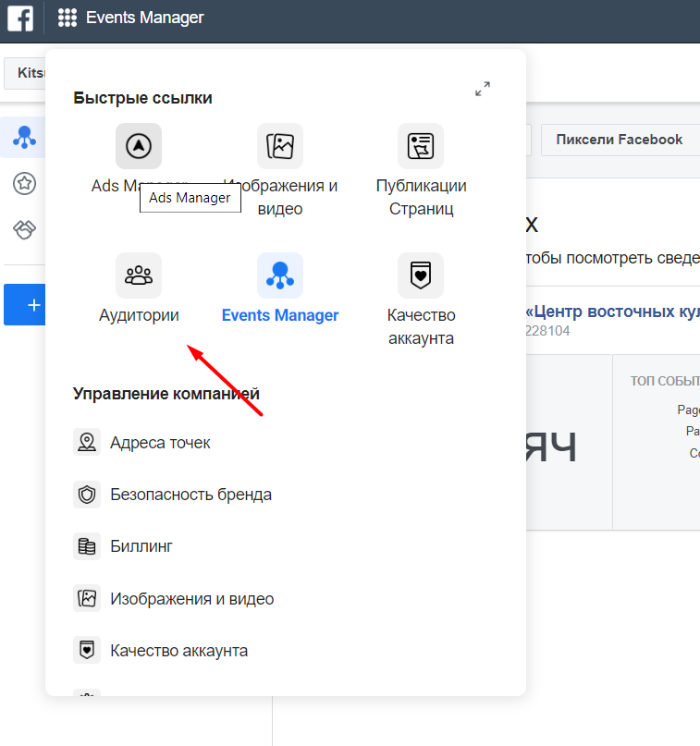Click the Facebook logo icon
Viewport: 700px width, 746px height.
[20, 18]
